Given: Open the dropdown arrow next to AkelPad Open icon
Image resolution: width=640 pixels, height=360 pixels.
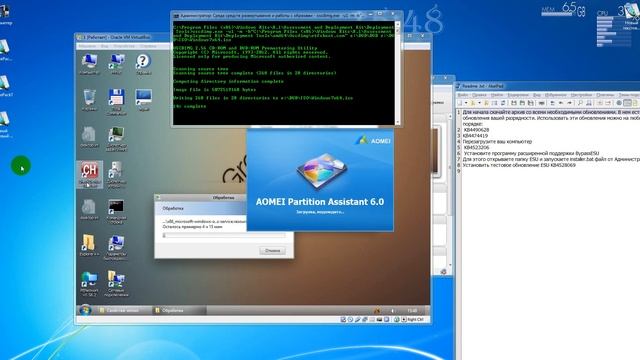Looking at the screenshot, I should [480, 103].
